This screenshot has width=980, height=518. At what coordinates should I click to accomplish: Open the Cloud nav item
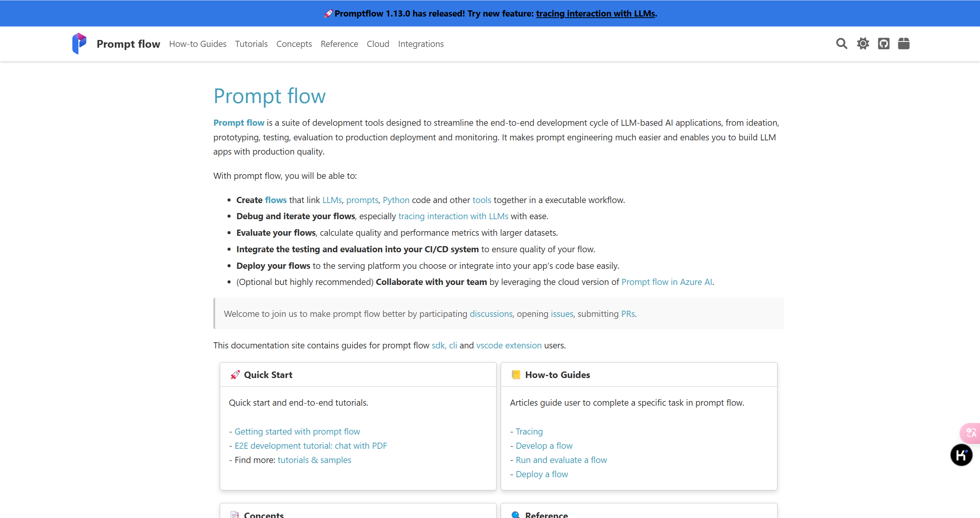click(x=378, y=44)
